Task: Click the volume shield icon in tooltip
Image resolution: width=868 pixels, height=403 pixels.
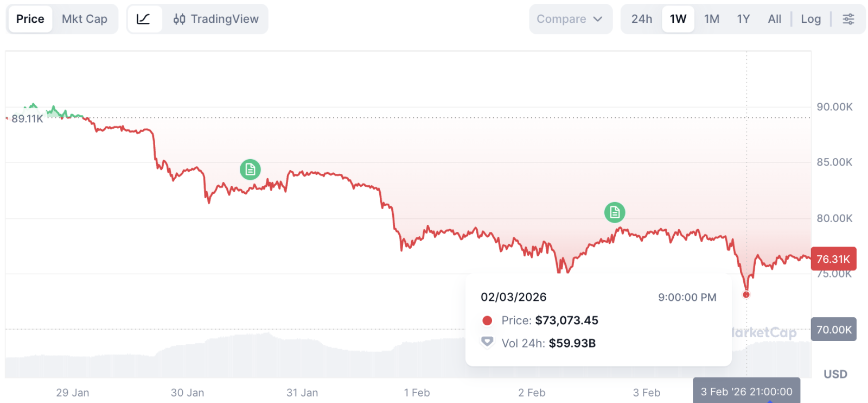Action: point(487,342)
